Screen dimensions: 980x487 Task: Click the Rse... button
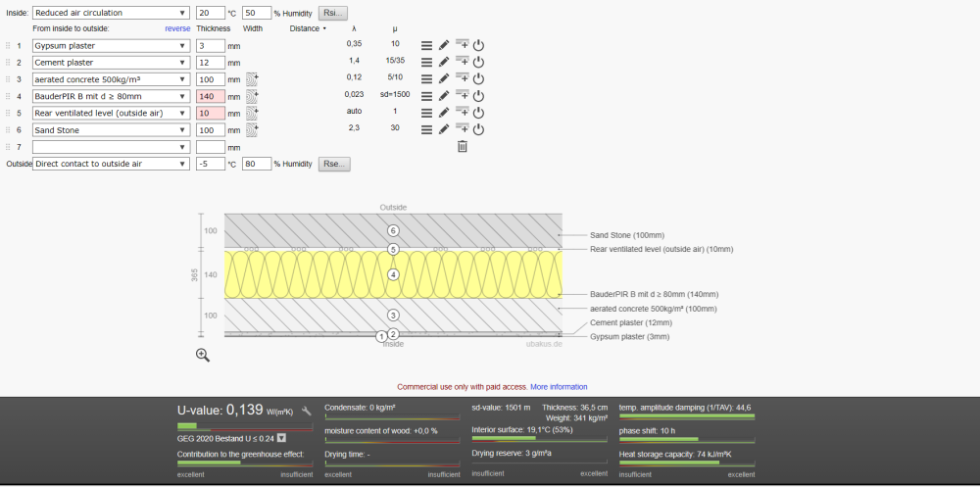334,164
